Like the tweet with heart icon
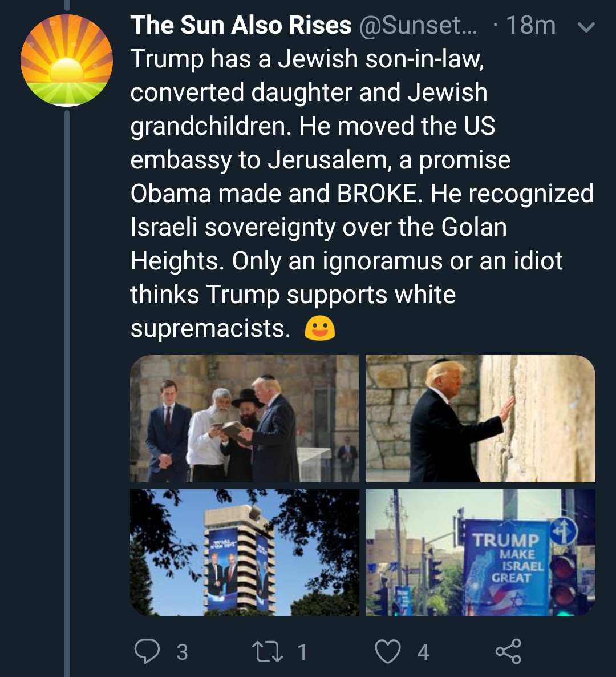This screenshot has height=677, width=616. (x=388, y=651)
